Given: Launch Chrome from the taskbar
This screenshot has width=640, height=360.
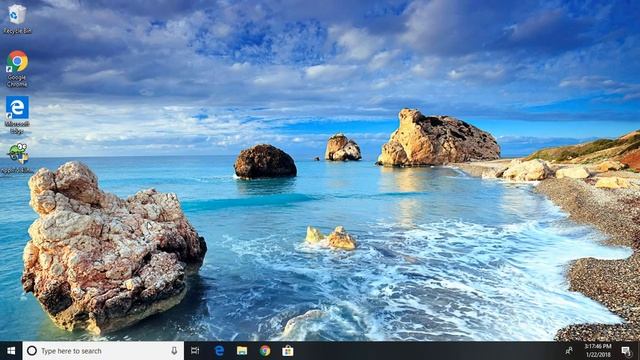Looking at the screenshot, I should pos(265,351).
